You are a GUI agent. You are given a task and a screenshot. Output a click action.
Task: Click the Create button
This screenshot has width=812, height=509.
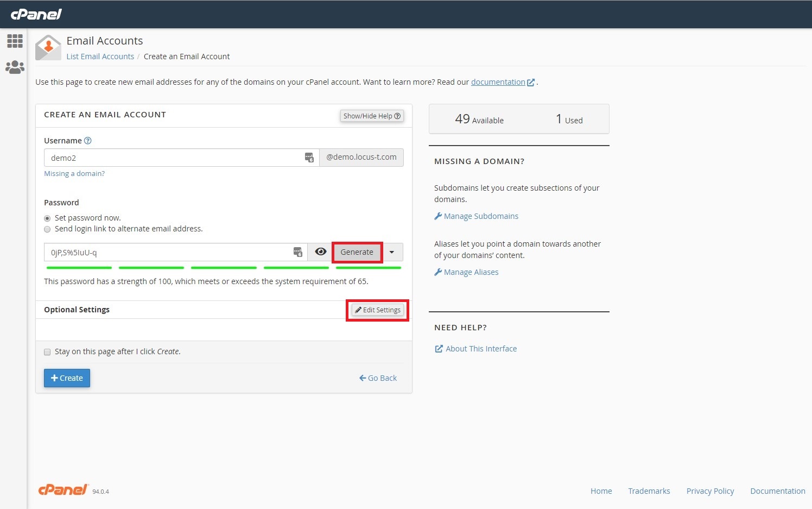(x=67, y=378)
